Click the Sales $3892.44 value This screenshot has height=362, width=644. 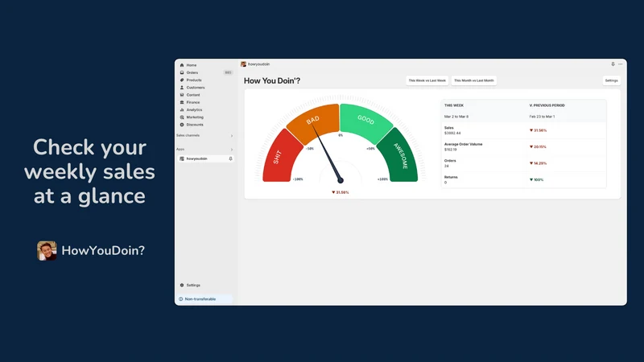452,134
